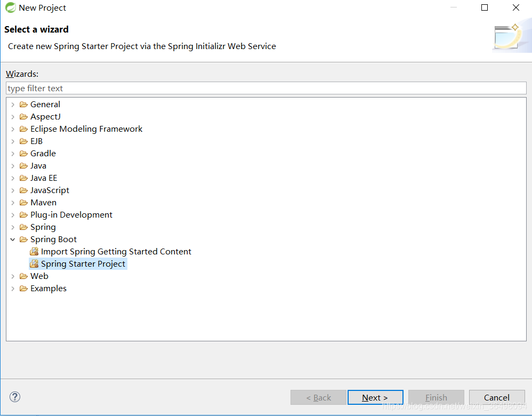
Task: Open the help question mark icon
Action: (15, 397)
